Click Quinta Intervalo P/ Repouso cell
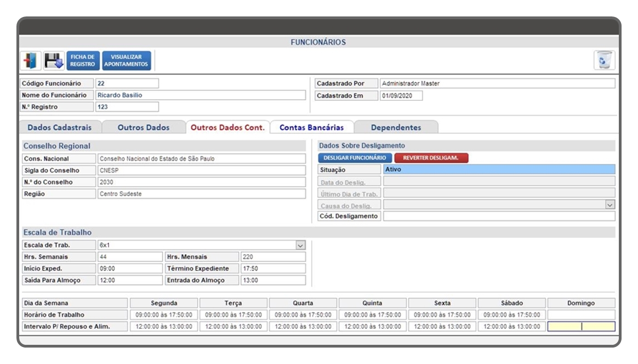This screenshot has width=638, height=364. [x=373, y=327]
